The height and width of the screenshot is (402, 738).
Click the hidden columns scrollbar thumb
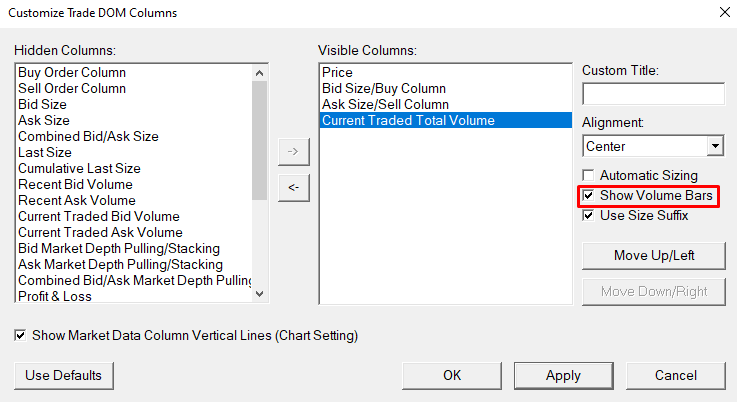260,140
